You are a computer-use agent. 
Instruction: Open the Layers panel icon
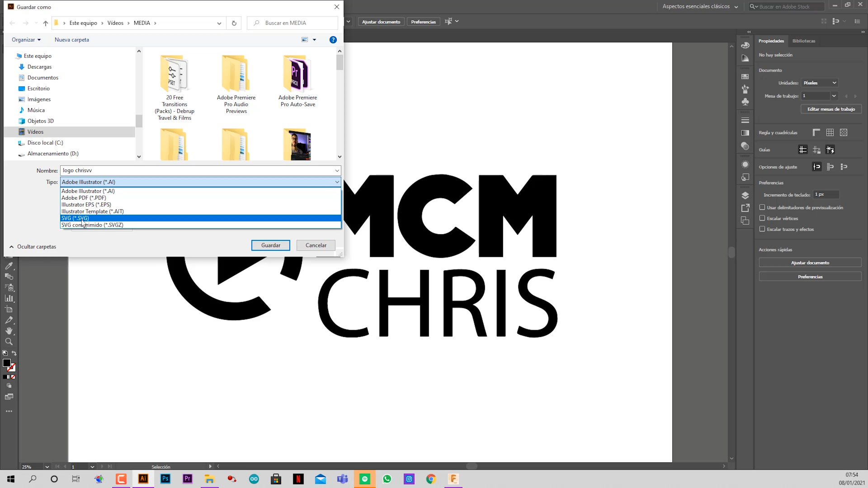click(745, 195)
